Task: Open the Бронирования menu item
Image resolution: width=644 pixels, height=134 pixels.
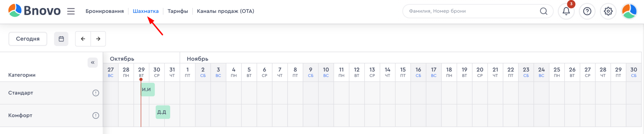Action: click(105, 11)
